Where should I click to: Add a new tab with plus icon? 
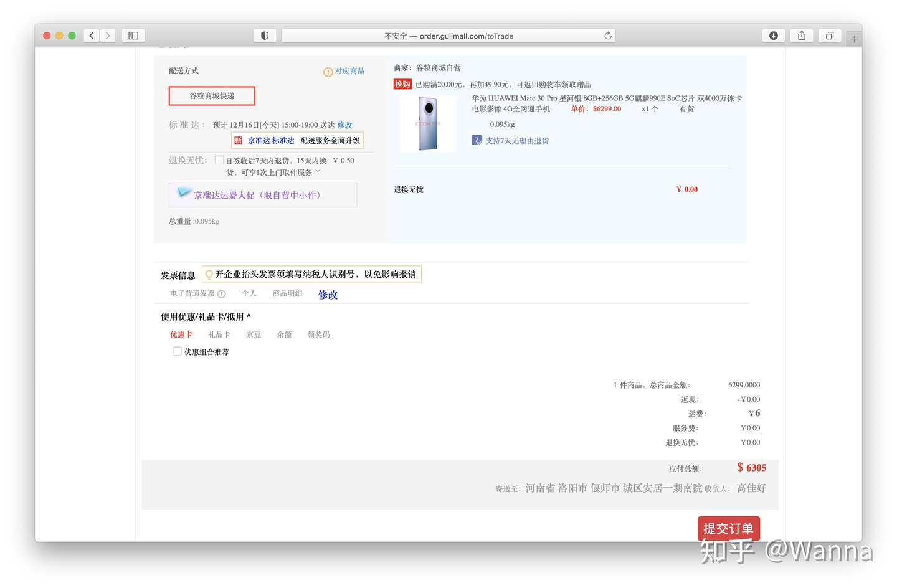[x=854, y=39]
